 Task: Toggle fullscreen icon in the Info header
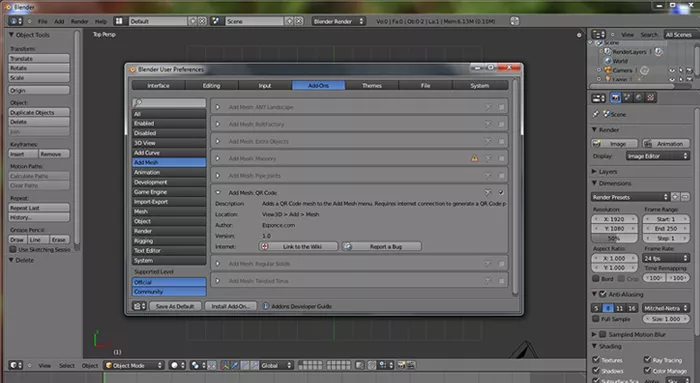click(x=514, y=21)
